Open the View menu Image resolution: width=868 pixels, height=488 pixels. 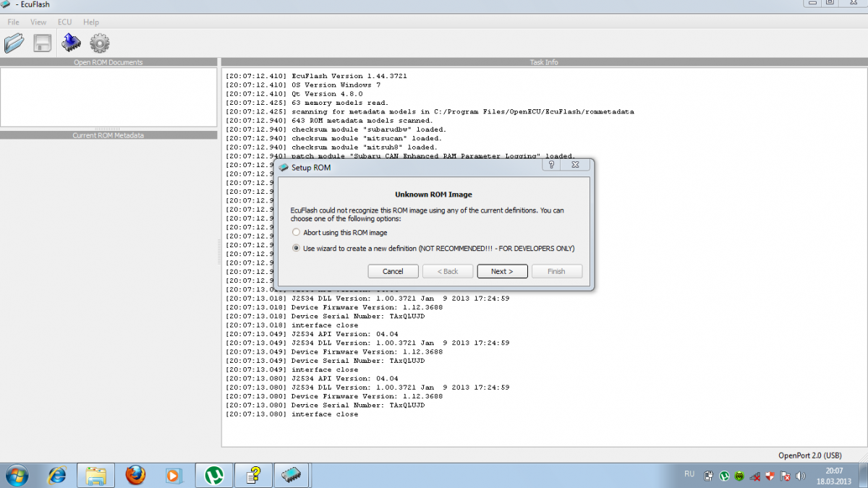38,22
